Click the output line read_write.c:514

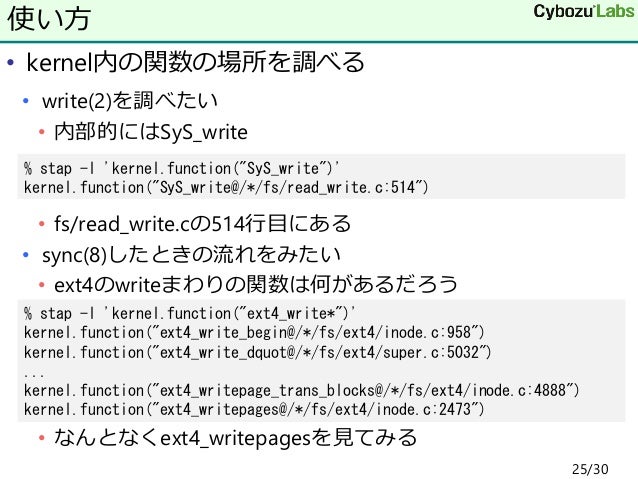tap(226, 187)
